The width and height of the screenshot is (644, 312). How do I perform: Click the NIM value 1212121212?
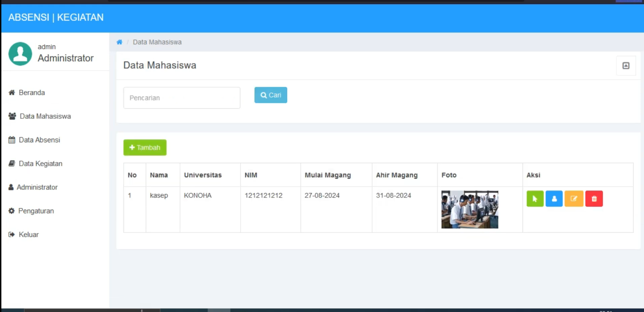263,195
